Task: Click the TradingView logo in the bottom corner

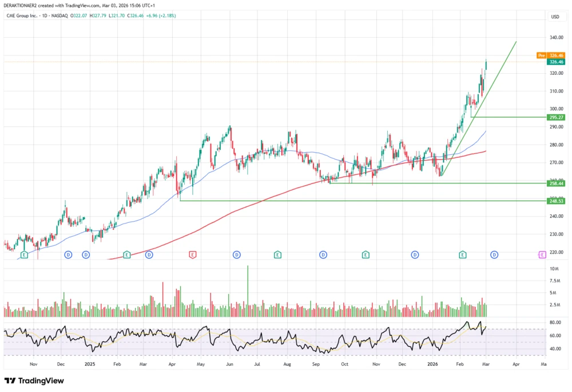Action: [x=33, y=381]
